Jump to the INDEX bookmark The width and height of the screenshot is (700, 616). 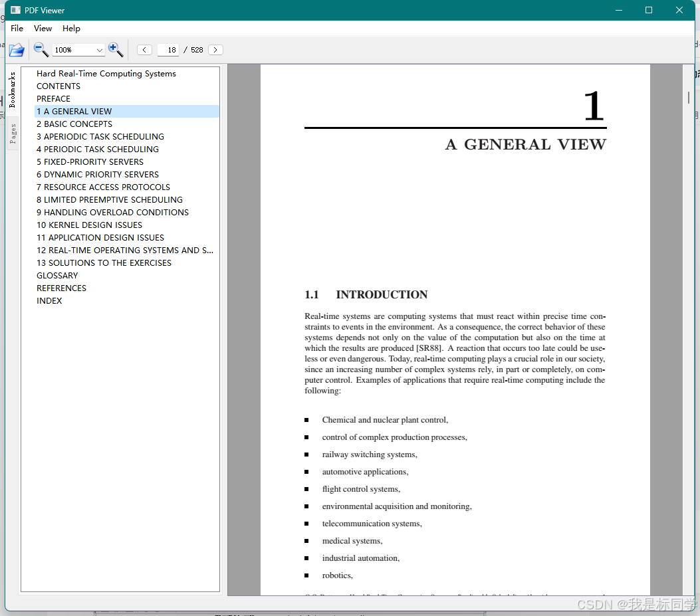coord(49,301)
